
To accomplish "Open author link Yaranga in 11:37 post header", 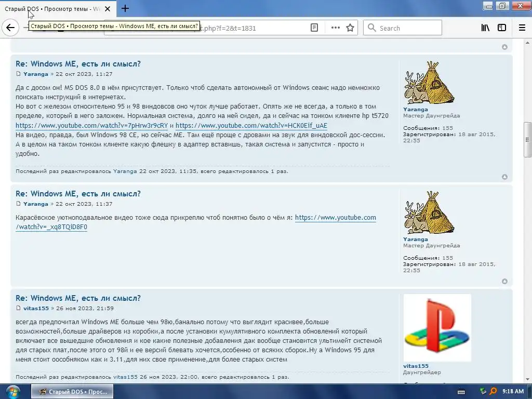I will [x=36, y=204].
